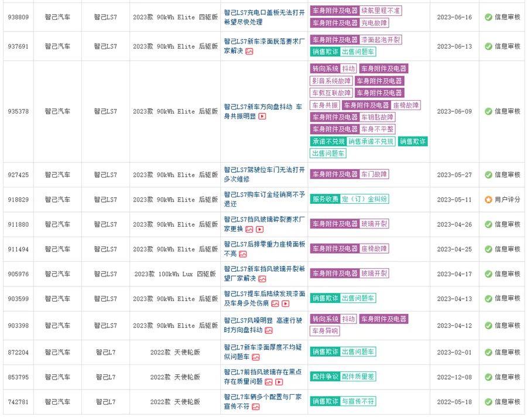Play video icon on steering wheel shake complaint 935378
Screen dimensions: 527x420
tap(262, 117)
